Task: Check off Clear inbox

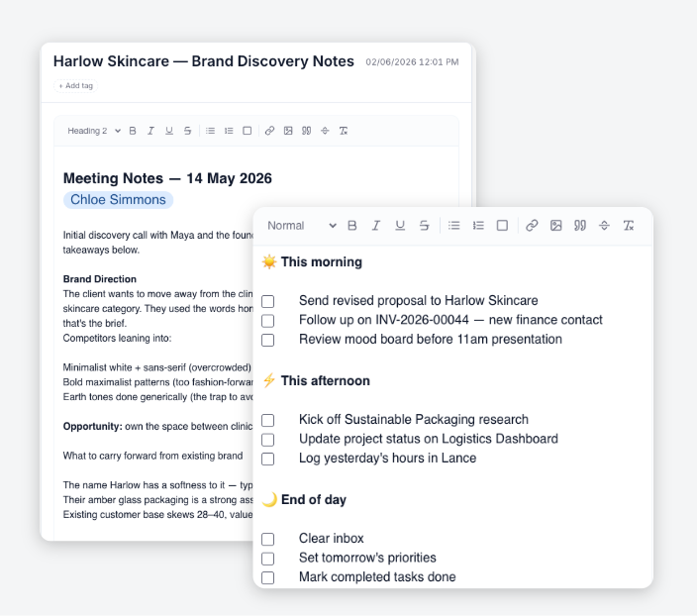Action: [x=267, y=539]
